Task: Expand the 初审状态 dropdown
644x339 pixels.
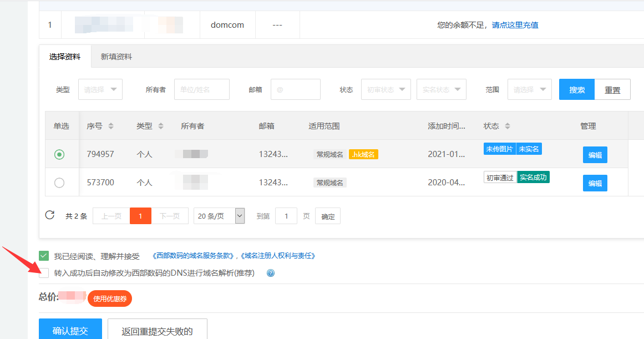Action: point(386,89)
